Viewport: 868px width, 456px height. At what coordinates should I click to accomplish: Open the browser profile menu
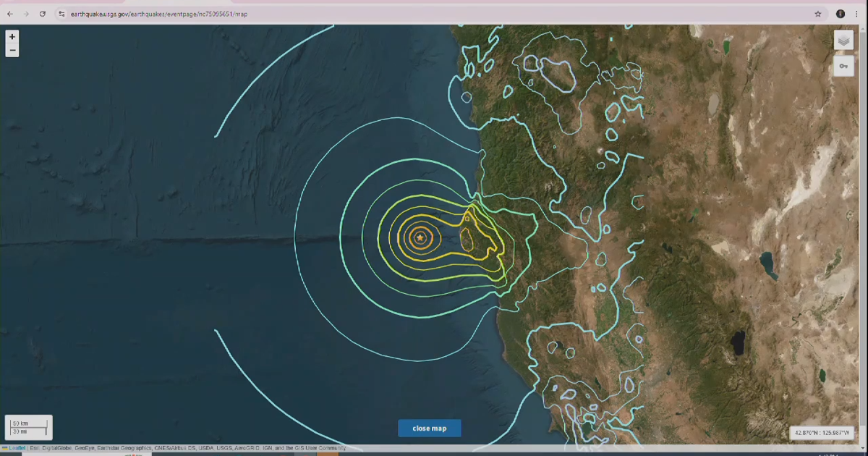point(839,13)
